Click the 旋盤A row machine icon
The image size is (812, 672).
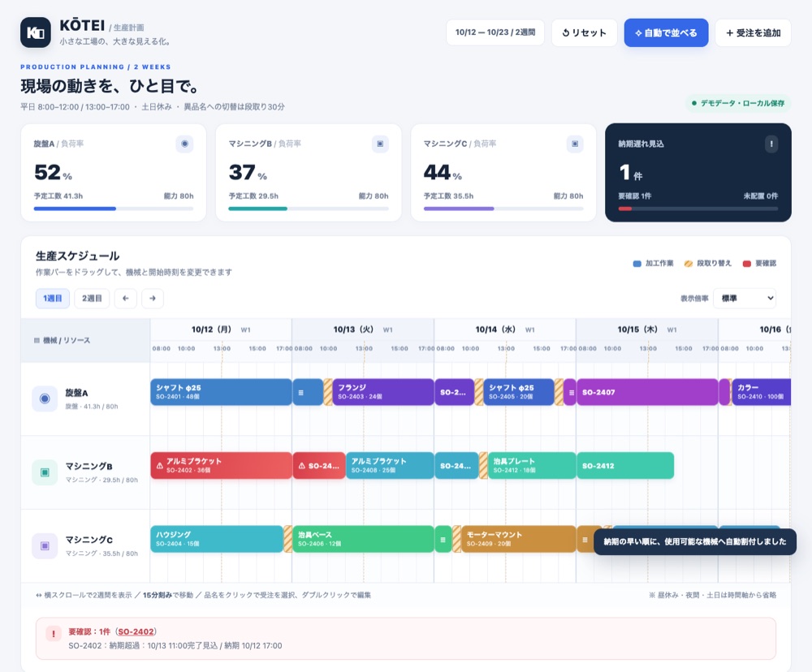45,398
